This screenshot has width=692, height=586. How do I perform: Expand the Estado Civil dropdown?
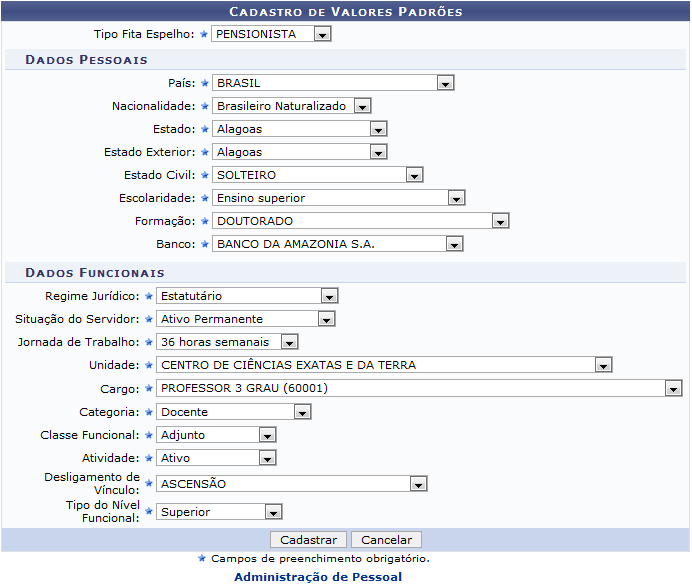click(318, 175)
